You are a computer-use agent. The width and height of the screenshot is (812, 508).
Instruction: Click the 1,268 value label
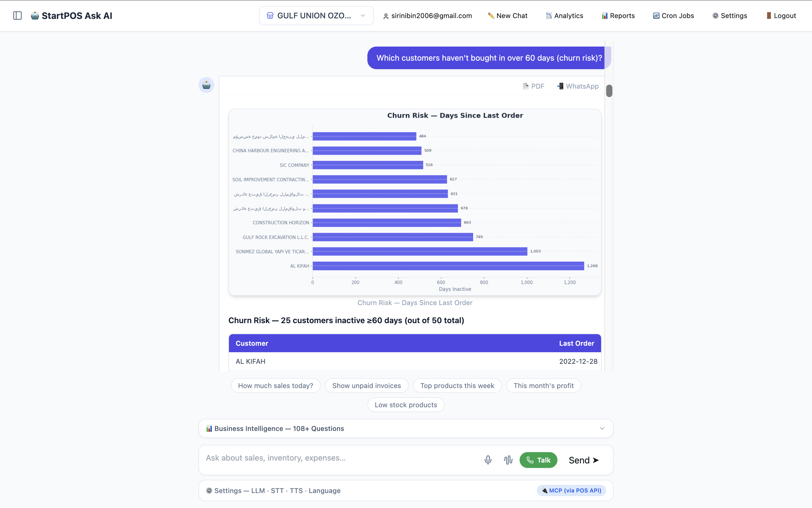[x=592, y=266]
